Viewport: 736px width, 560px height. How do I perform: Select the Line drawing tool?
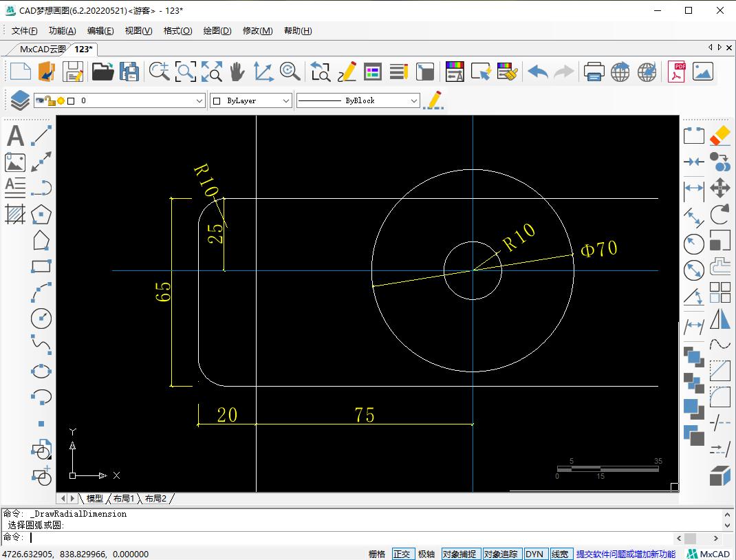pos(42,136)
